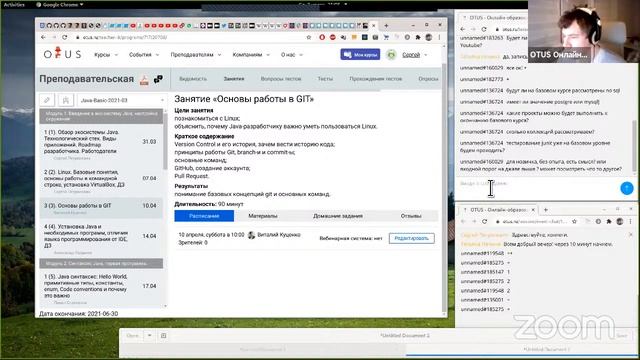Click the red Opera-style extension icon
The height and width of the screenshot is (360, 640).
coord(322,37)
